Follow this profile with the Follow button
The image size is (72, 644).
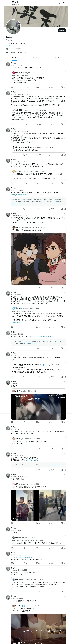(62, 30)
